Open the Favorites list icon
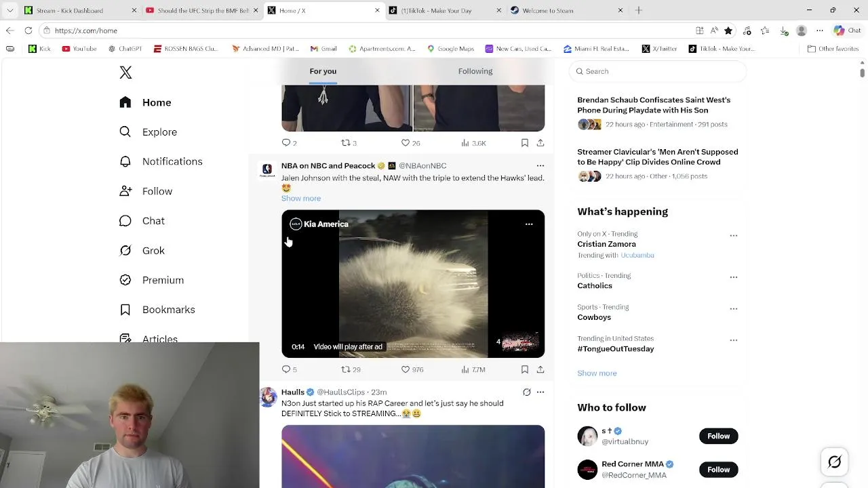868x488 pixels. [x=766, y=30]
